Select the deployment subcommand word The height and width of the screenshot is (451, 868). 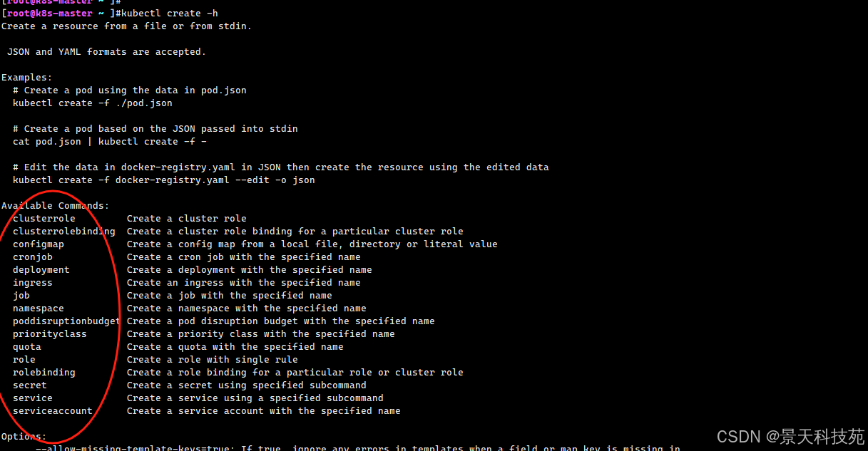click(x=41, y=270)
